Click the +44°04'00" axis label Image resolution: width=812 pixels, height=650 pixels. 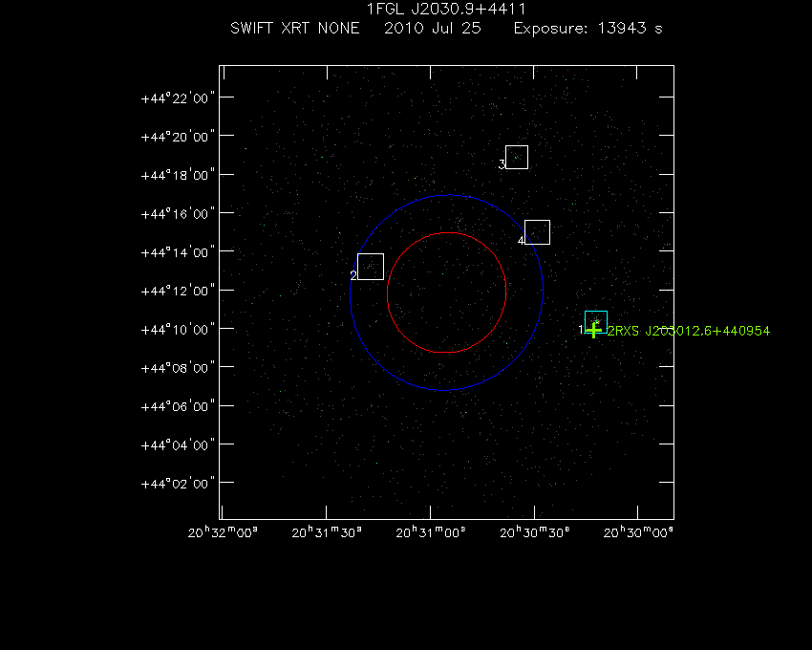tap(178, 445)
